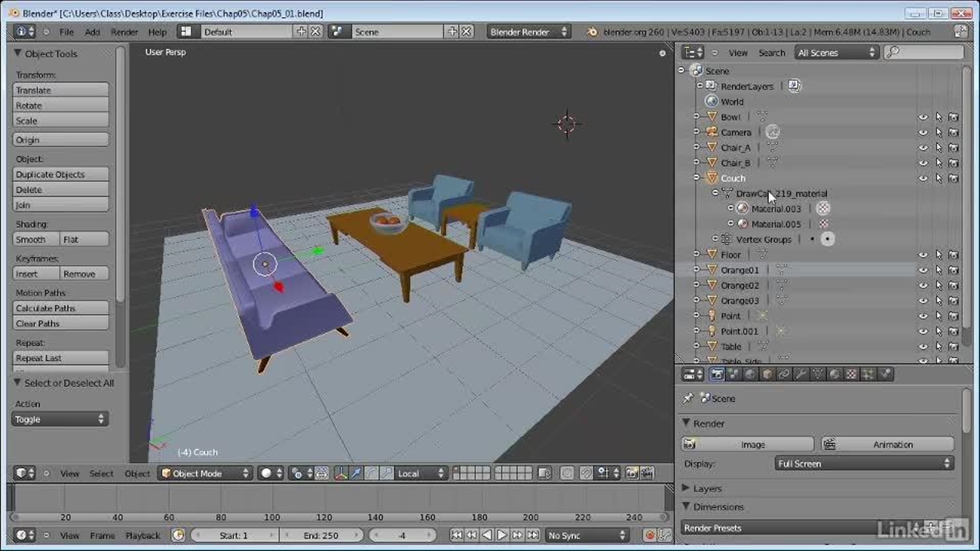Collapse the Couch tree item
The width and height of the screenshot is (980, 551).
[x=697, y=178]
